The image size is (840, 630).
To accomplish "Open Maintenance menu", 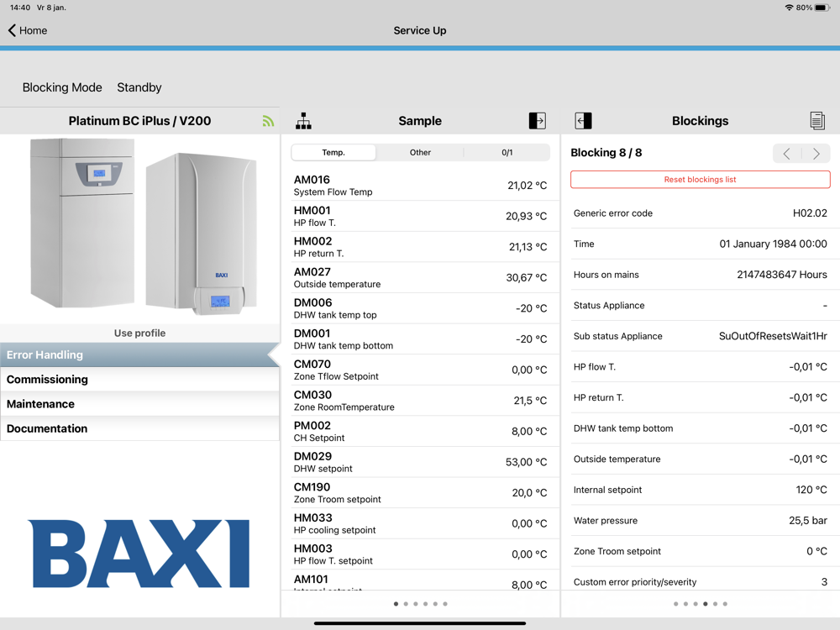I will (x=139, y=404).
